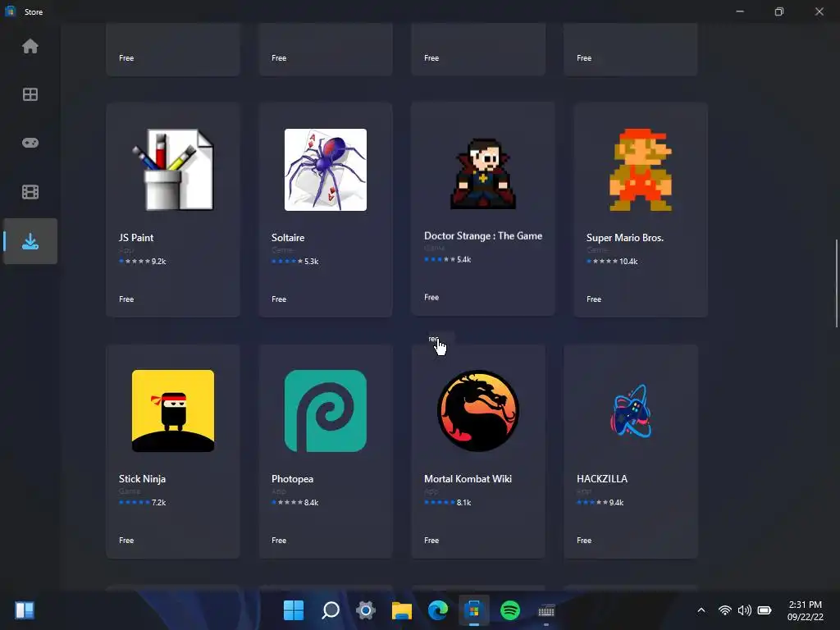
Task: Open the Super Mario Bros. pixel icon
Action: pyautogui.click(x=641, y=170)
